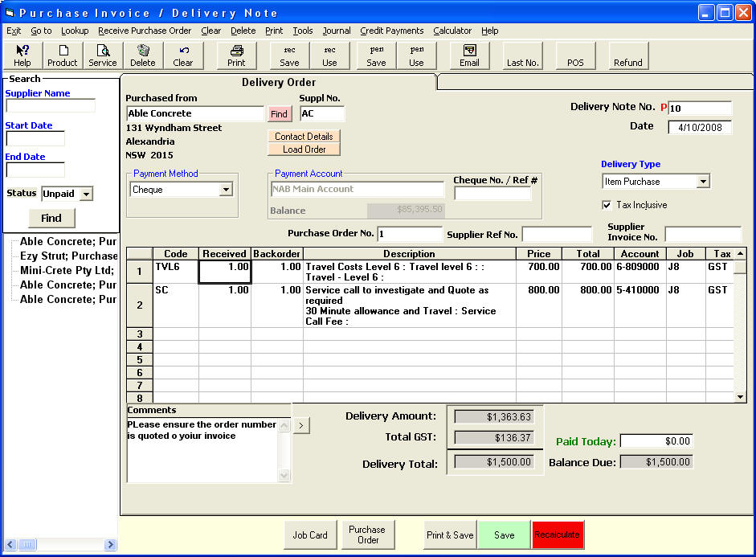Open the Journal menu
Image resolution: width=756 pixels, height=557 pixels.
click(x=337, y=31)
